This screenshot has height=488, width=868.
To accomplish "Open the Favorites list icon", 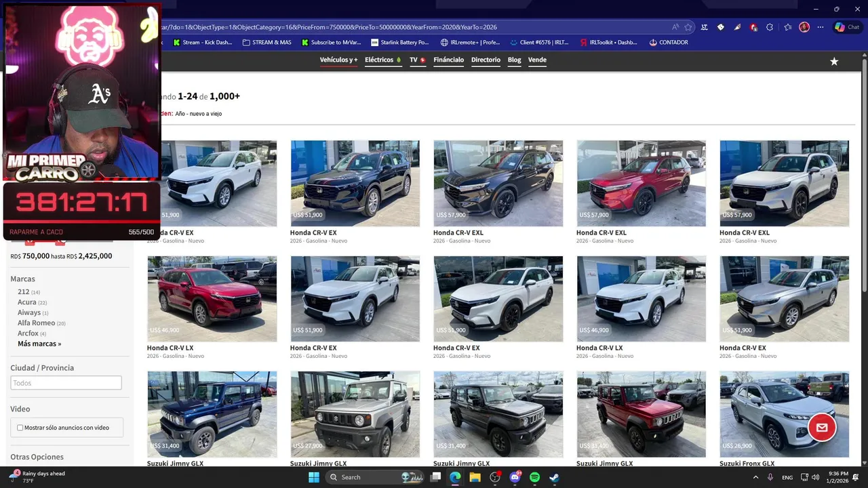I will pyautogui.click(x=787, y=27).
